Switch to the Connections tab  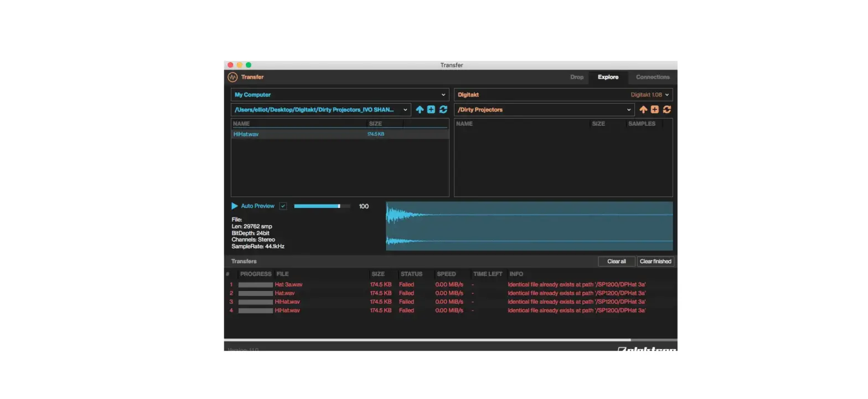pos(653,77)
